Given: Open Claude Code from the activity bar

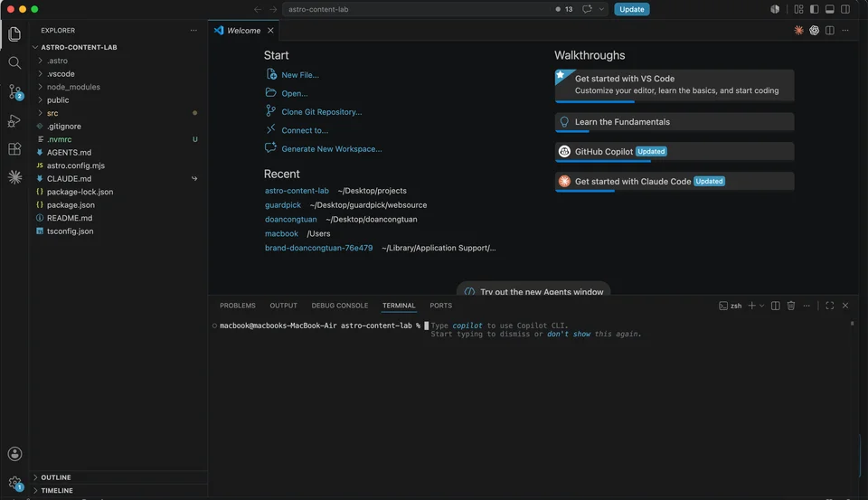Looking at the screenshot, I should pyautogui.click(x=14, y=177).
